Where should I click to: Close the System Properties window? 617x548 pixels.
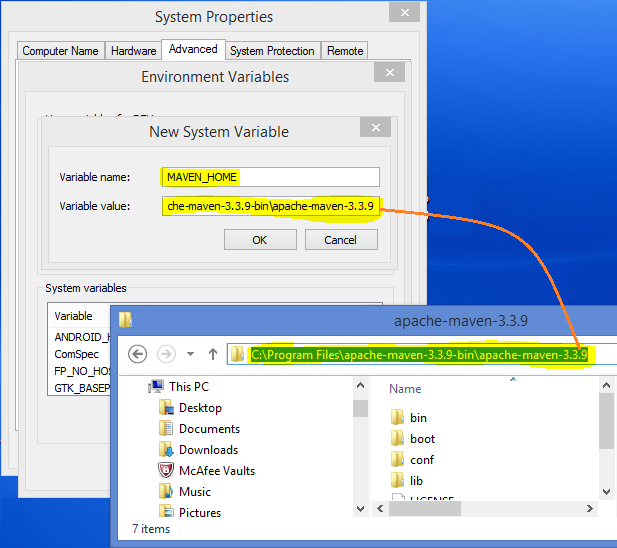click(405, 13)
